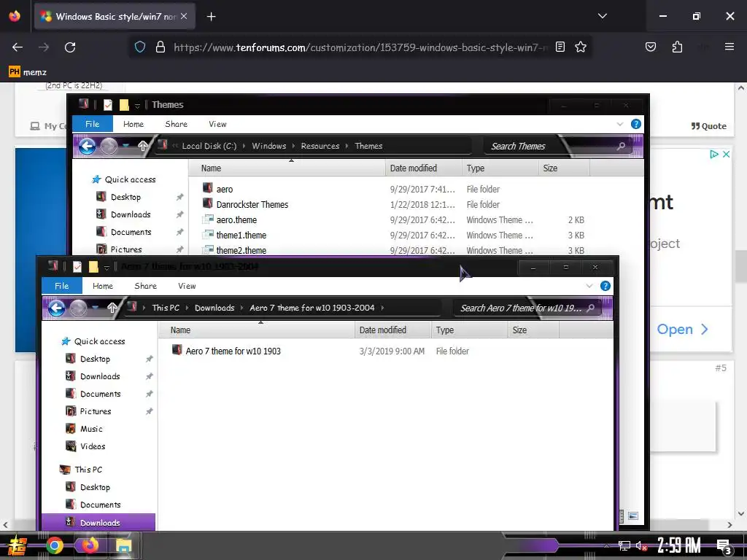Sort Themes list by Date modified
The width and height of the screenshot is (747, 560).
point(423,168)
